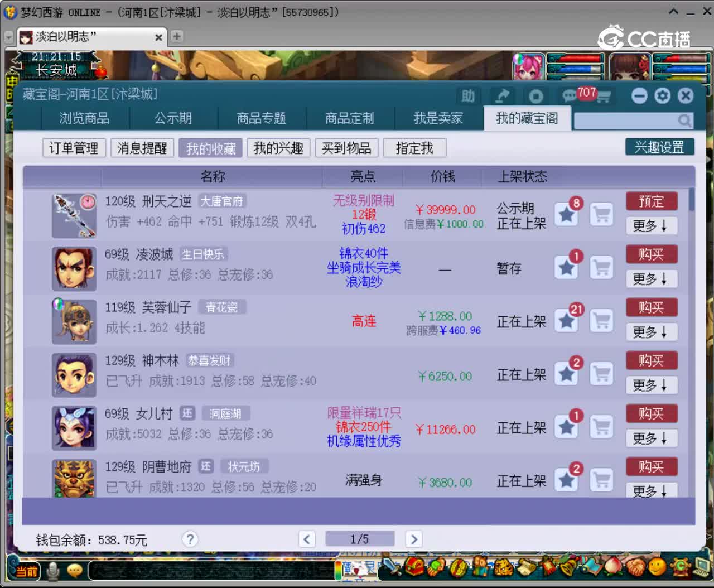
Task: Open the shopping cart in header
Action: 604,97
